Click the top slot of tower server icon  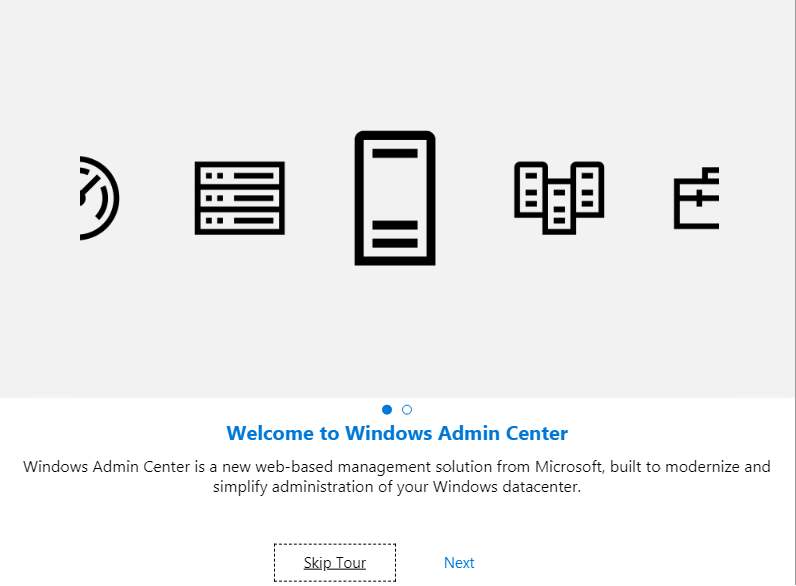click(395, 153)
